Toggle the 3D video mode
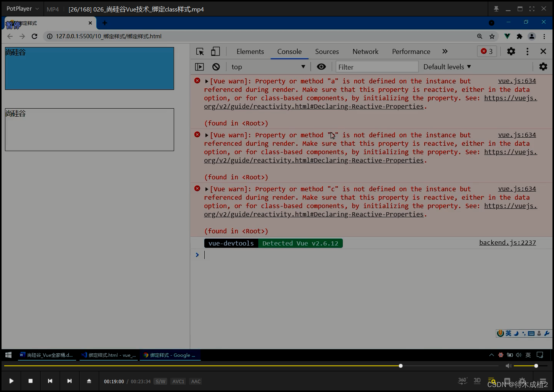Screen dimensions: 554x392 tap(477, 381)
